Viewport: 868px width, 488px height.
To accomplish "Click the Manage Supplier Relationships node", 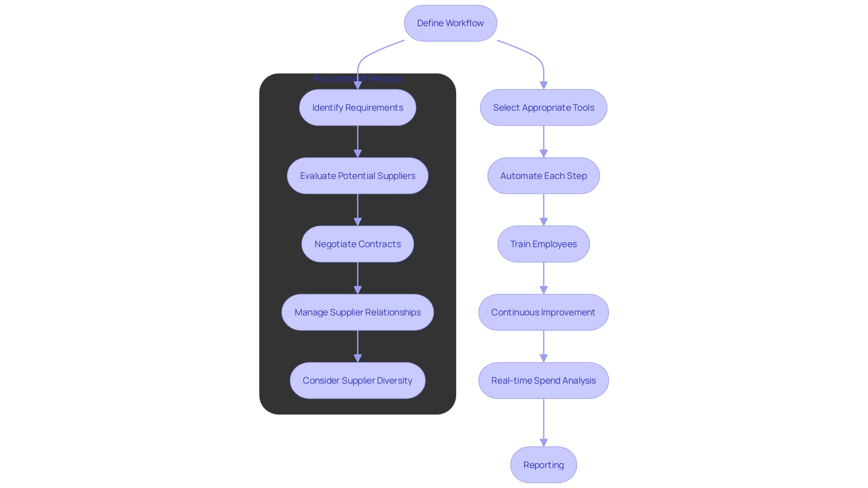I will point(357,312).
